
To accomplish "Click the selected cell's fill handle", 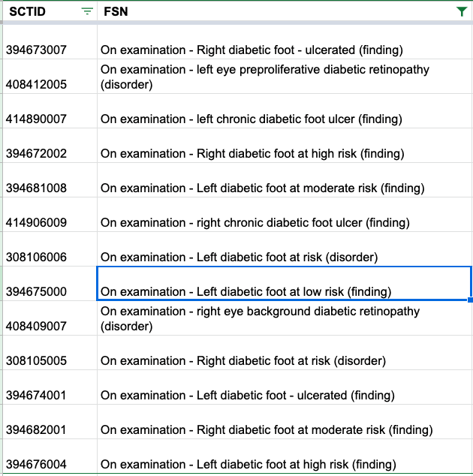I will [470, 300].
